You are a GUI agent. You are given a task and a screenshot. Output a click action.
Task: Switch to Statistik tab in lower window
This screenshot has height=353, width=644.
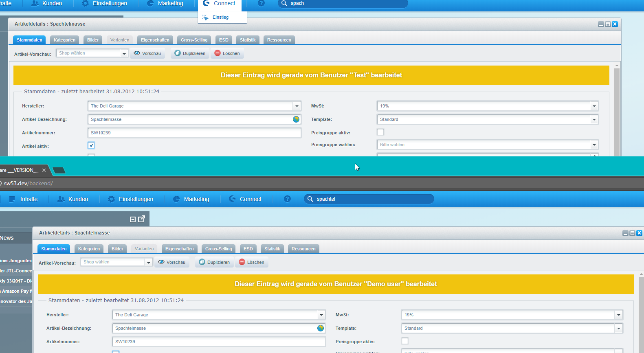(272, 249)
